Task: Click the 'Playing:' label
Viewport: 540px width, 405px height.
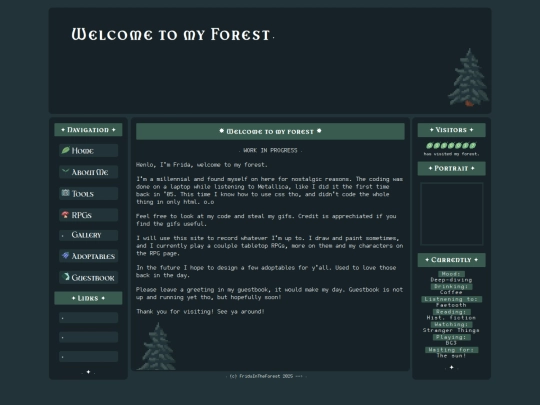Action: pyautogui.click(x=451, y=337)
